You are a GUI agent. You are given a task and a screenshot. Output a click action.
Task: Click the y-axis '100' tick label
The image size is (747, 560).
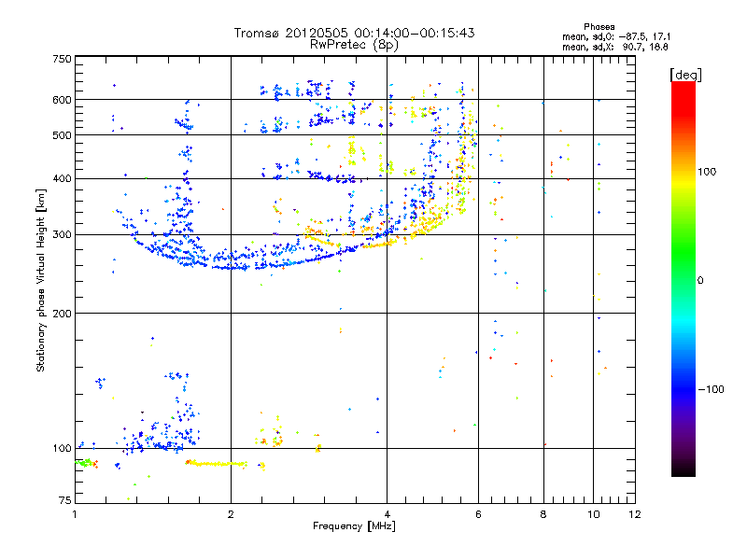coord(62,449)
